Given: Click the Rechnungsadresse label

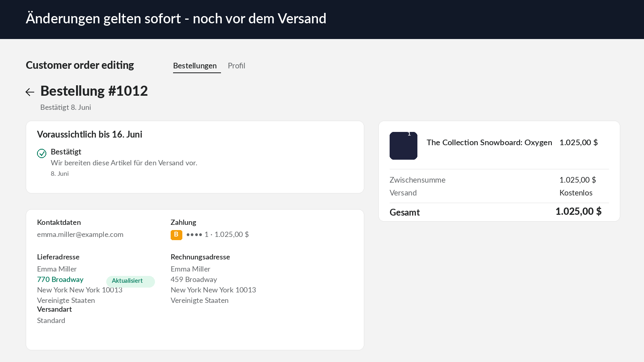Looking at the screenshot, I should (x=200, y=257).
